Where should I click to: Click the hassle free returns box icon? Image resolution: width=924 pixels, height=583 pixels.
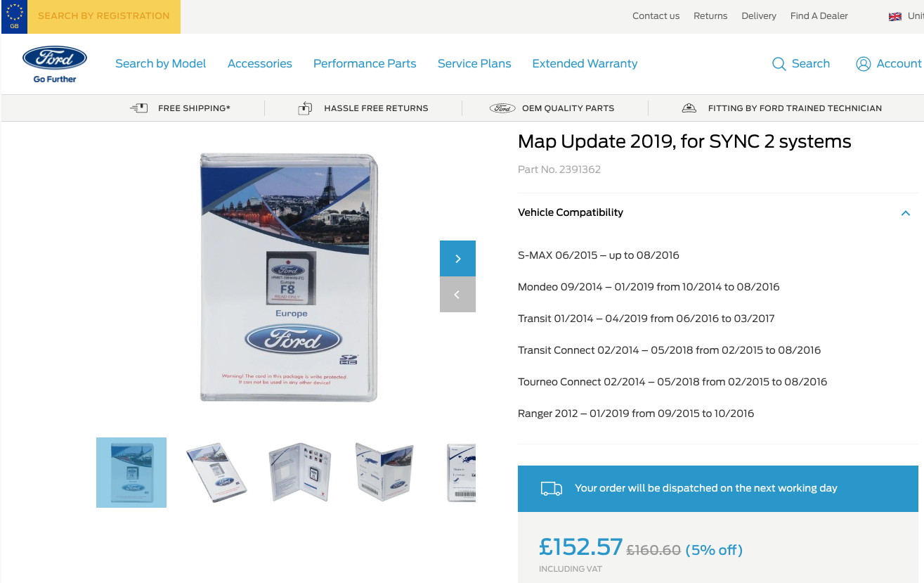(x=305, y=108)
